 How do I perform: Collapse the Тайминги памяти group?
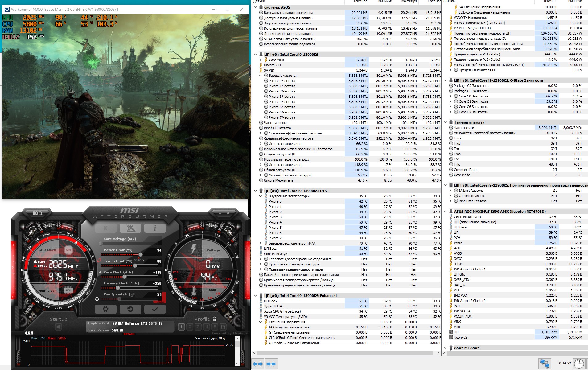[x=445, y=122]
